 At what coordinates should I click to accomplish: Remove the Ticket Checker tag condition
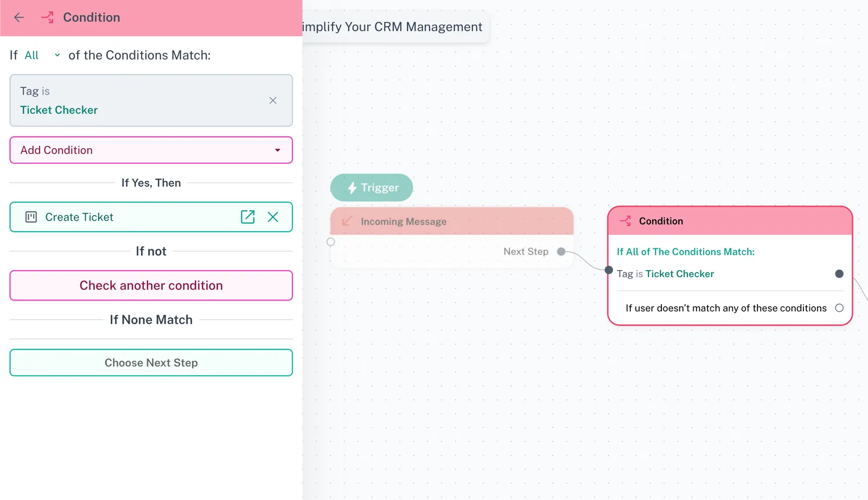pyautogui.click(x=273, y=100)
